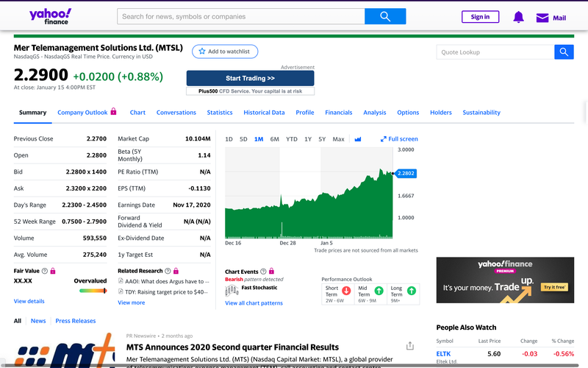
Task: Click document icon beside TDY research
Action: click(x=121, y=291)
